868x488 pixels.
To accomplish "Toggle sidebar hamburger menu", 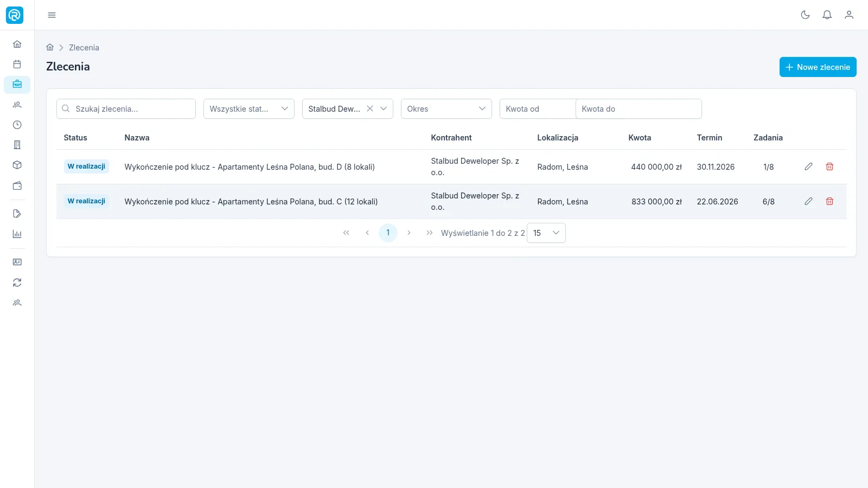I will pyautogui.click(x=52, y=15).
